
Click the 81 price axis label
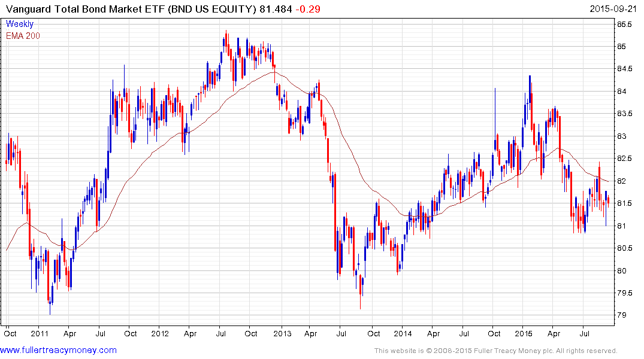(622, 226)
